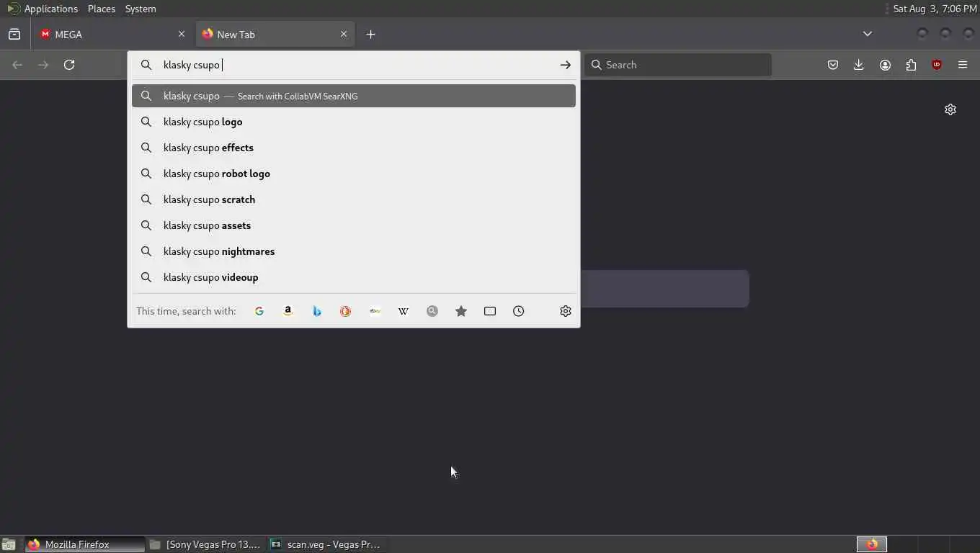Open the Places menu
This screenshot has width=980, height=553.
(102, 9)
